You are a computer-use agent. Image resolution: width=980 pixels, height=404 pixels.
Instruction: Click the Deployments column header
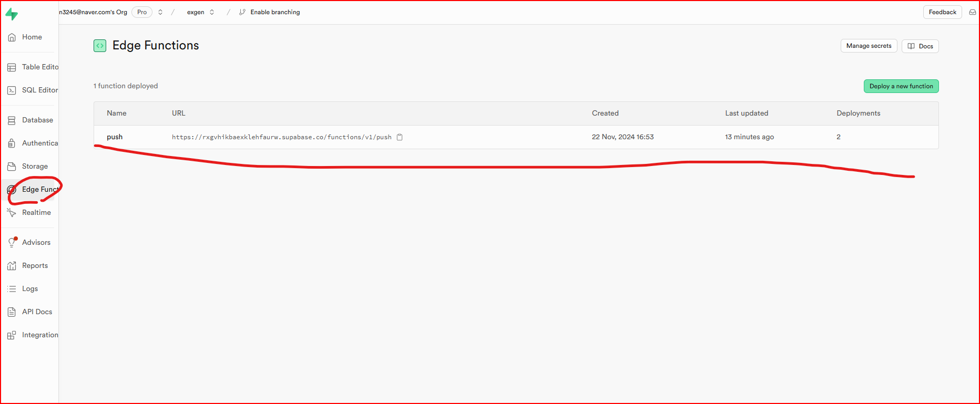[859, 113]
